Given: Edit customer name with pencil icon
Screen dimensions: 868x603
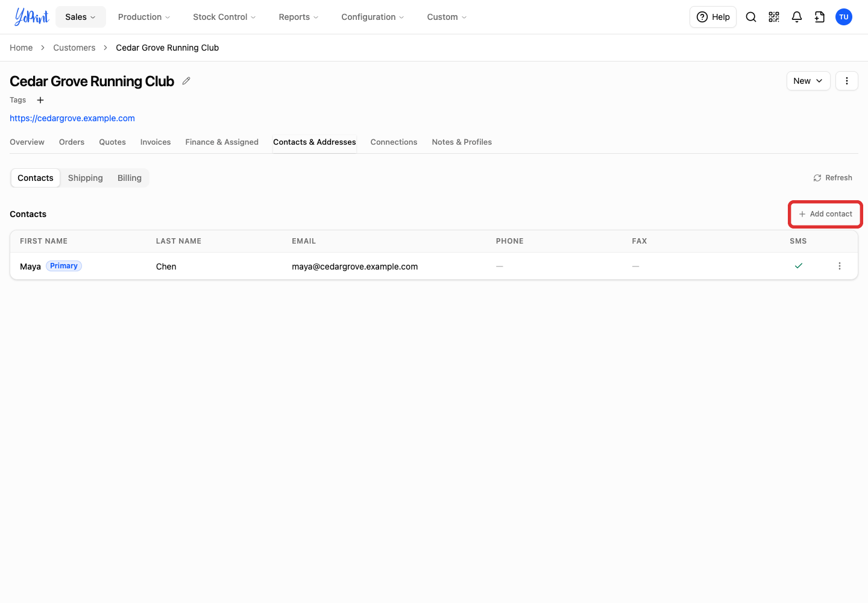Looking at the screenshot, I should pyautogui.click(x=186, y=81).
